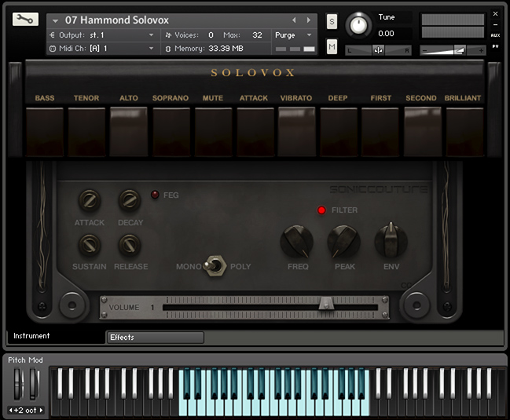The image size is (510, 420).
Task: Toggle the FIRST tab key
Action: point(380,132)
